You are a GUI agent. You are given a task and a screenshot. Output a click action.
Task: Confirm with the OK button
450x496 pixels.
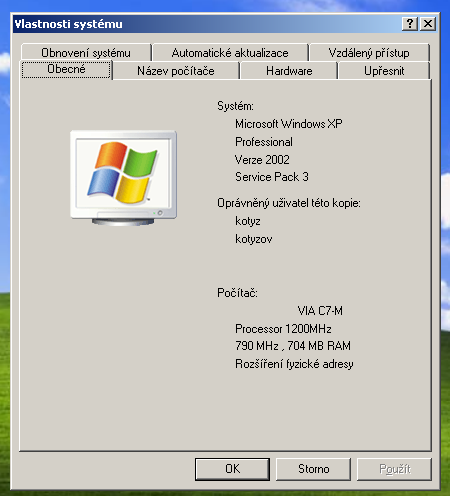[x=232, y=469]
